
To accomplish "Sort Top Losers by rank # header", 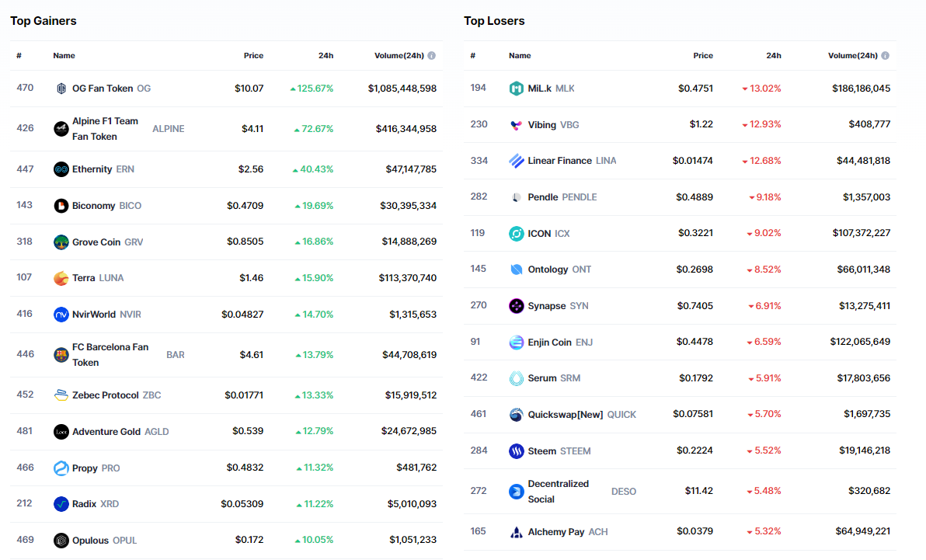I will pyautogui.click(x=472, y=56).
